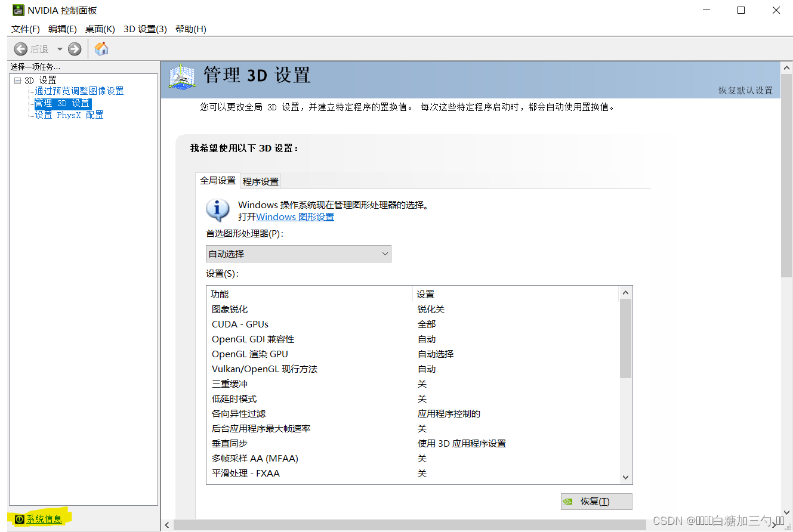The image size is (793, 532).
Task: Click the 功能 column header
Action: (x=310, y=295)
